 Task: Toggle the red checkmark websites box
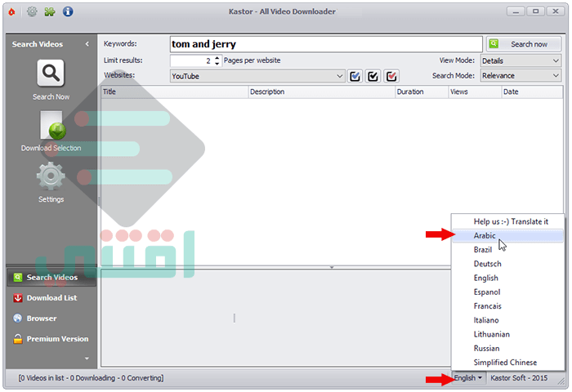(391, 76)
